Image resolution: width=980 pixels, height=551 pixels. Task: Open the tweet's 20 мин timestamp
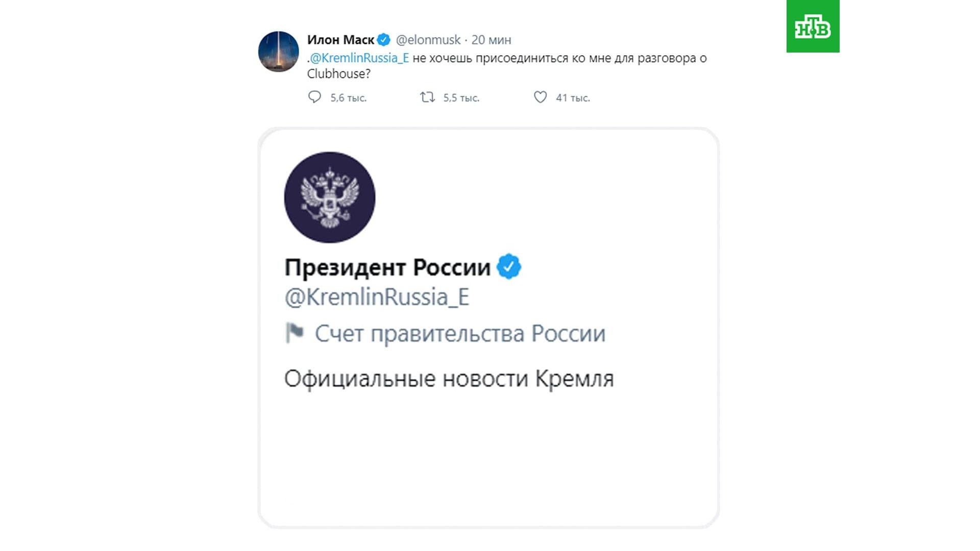pos(491,40)
